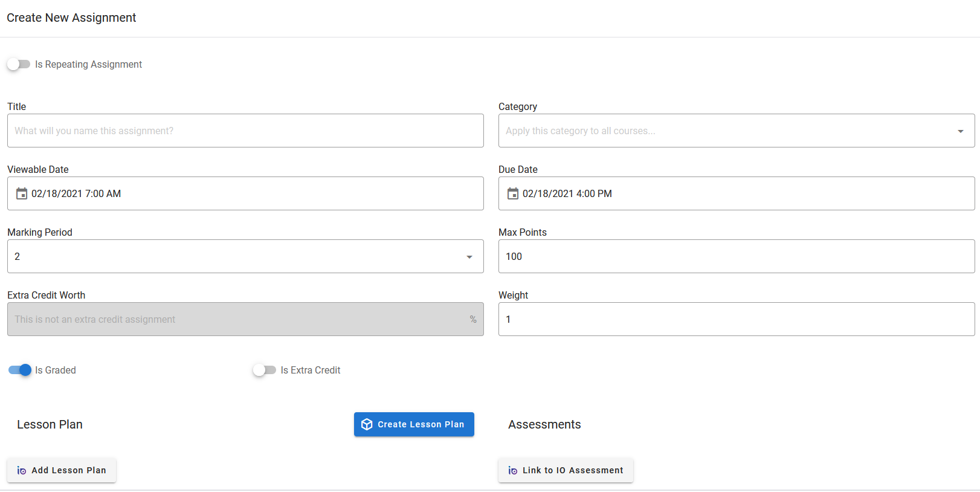Expand the Category dropdown arrow
Image resolution: width=980 pixels, height=492 pixels.
(x=961, y=131)
